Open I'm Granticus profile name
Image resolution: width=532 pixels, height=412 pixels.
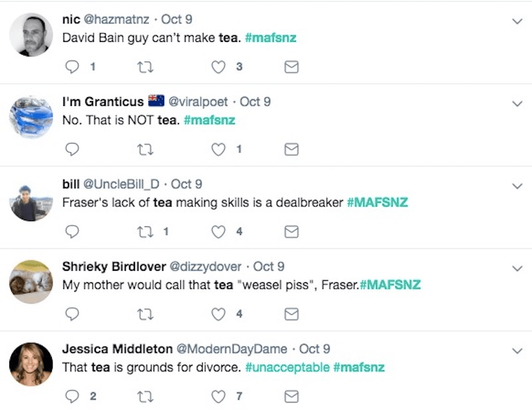[102, 102]
